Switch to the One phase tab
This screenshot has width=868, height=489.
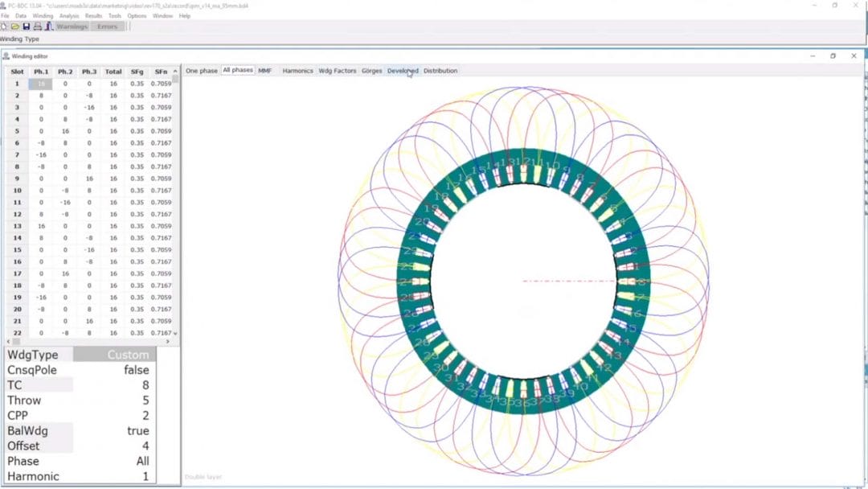[x=201, y=71]
